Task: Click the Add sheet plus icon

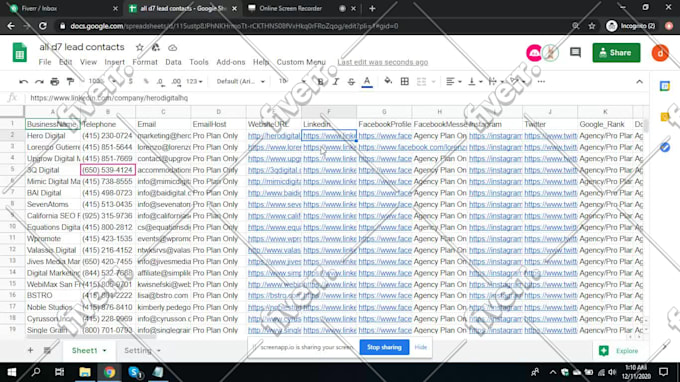Action: point(30,350)
